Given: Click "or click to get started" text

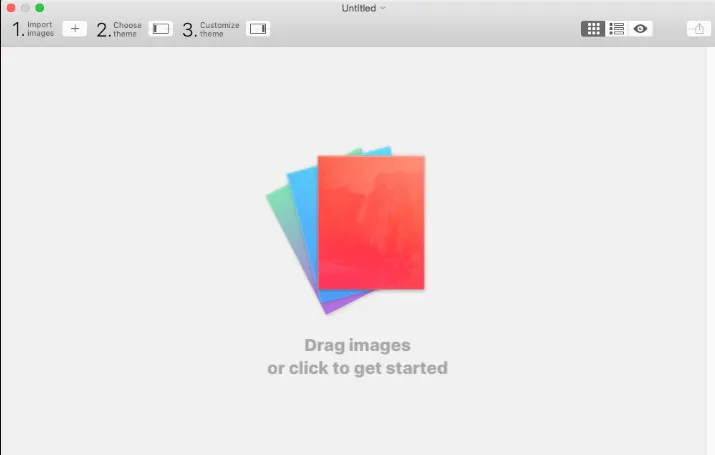Looking at the screenshot, I should (358, 368).
